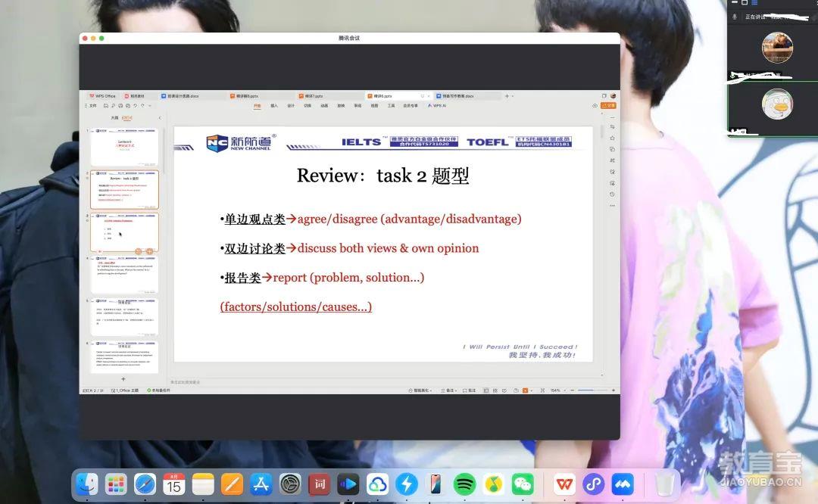
Task: Add new slide with plus below thumbnails
Action: [x=123, y=379]
